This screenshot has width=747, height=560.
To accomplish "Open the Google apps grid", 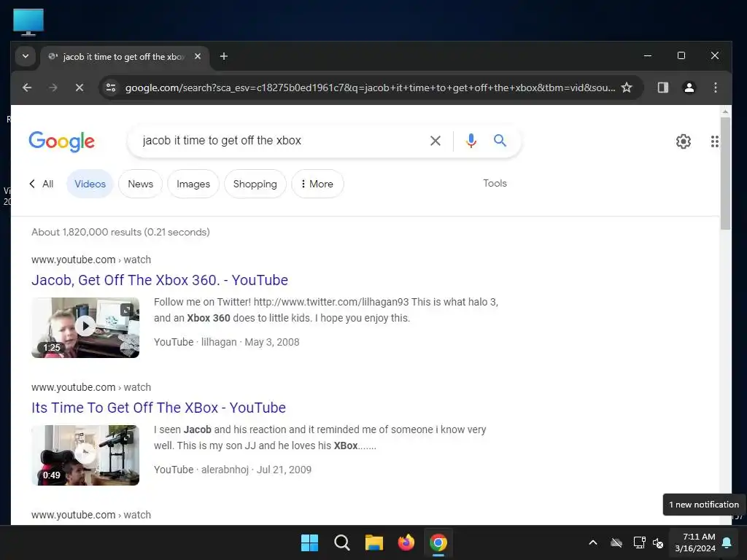I will [x=714, y=141].
